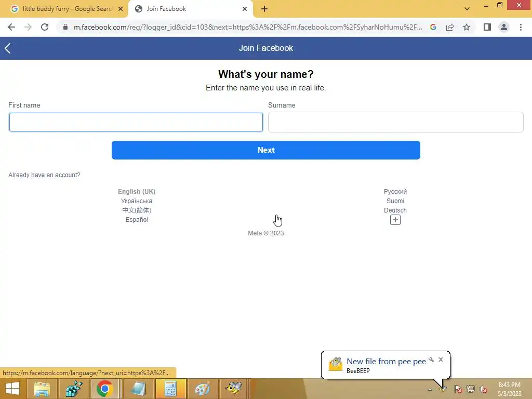The width and height of the screenshot is (532, 399).
Task: Click the browser forward arrow
Action: 28,27
